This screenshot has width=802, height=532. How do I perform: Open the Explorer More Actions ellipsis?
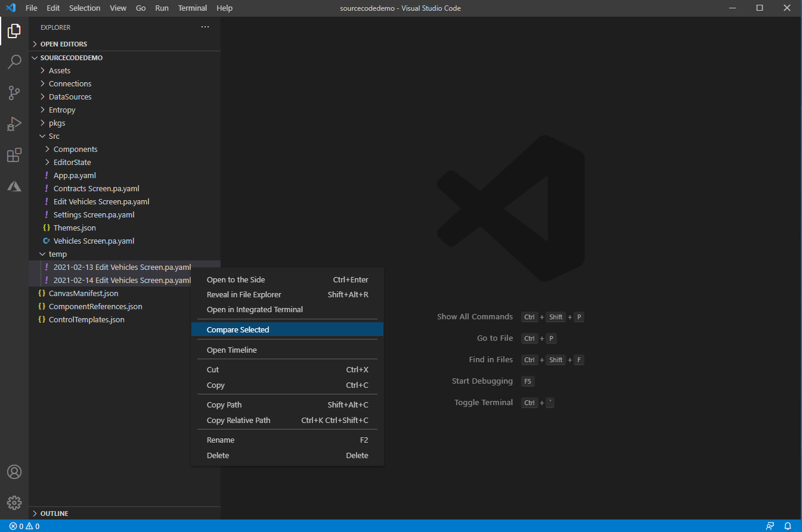tap(205, 27)
